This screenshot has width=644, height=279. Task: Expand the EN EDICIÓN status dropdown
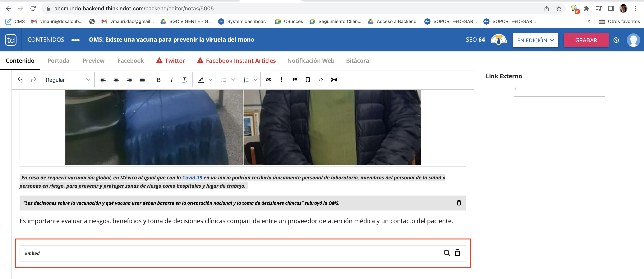pos(535,40)
